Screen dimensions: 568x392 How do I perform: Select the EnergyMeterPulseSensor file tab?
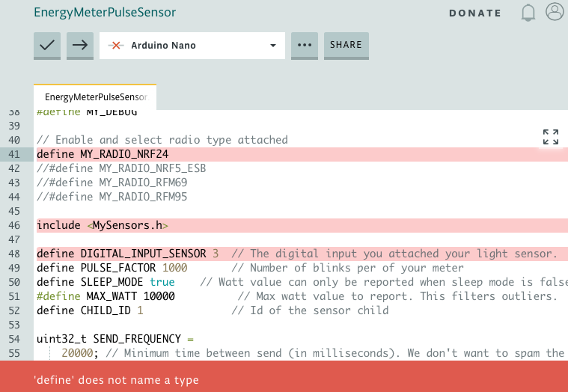pyautogui.click(x=95, y=97)
